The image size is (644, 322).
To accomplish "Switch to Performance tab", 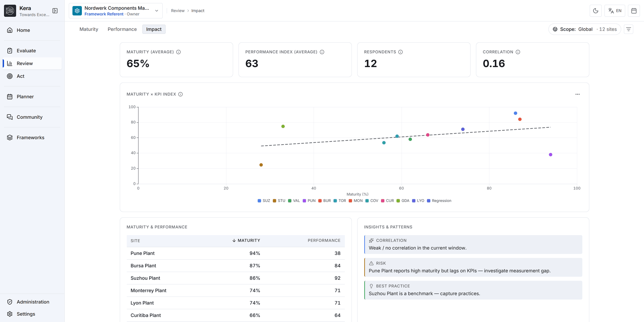I will point(122,29).
